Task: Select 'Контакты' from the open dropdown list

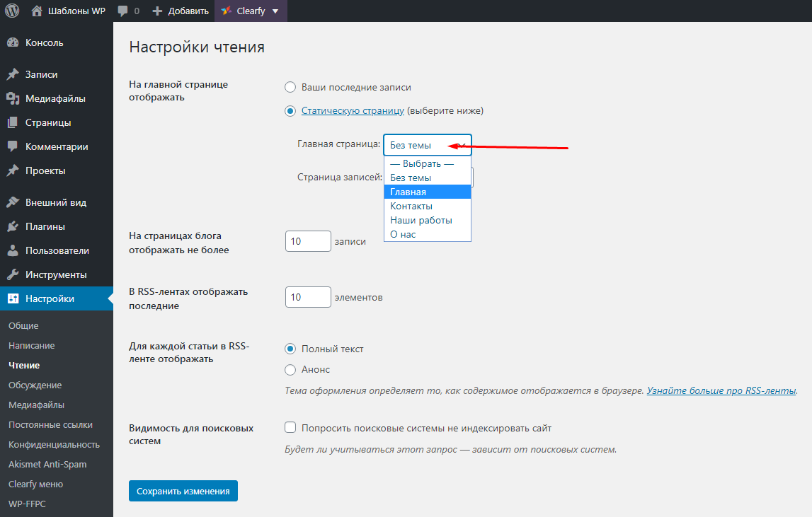Action: tap(411, 206)
